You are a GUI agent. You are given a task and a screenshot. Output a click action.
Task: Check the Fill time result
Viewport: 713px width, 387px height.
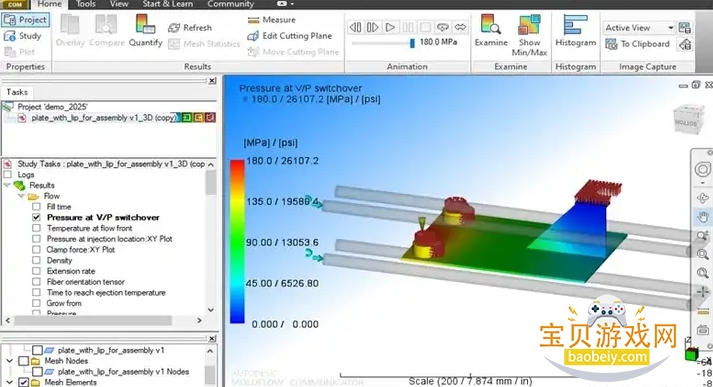[x=36, y=206]
